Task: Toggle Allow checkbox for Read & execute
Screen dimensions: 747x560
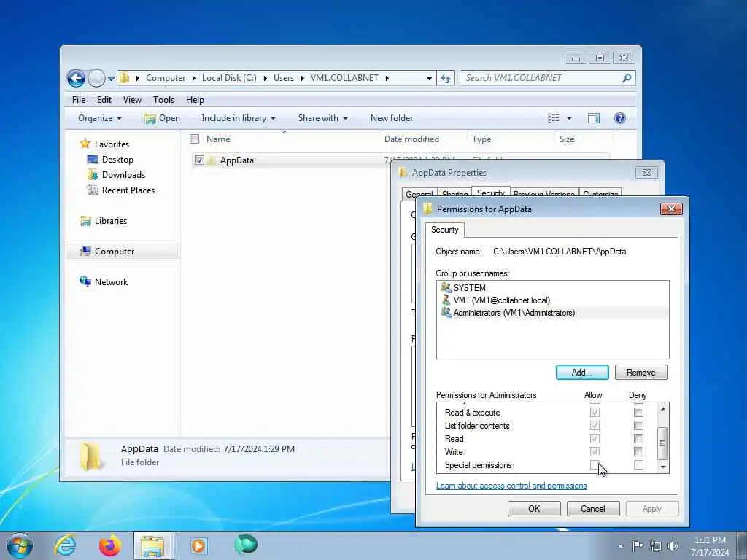Action: [595, 413]
